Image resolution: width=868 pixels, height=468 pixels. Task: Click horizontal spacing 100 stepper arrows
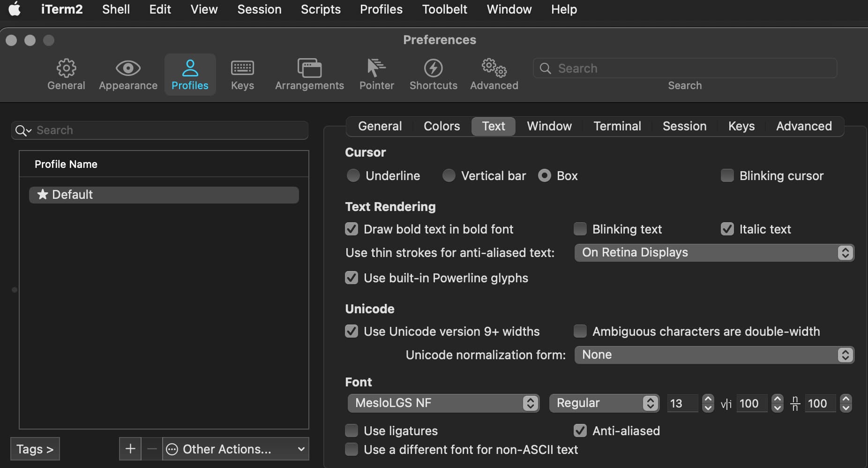(x=778, y=403)
